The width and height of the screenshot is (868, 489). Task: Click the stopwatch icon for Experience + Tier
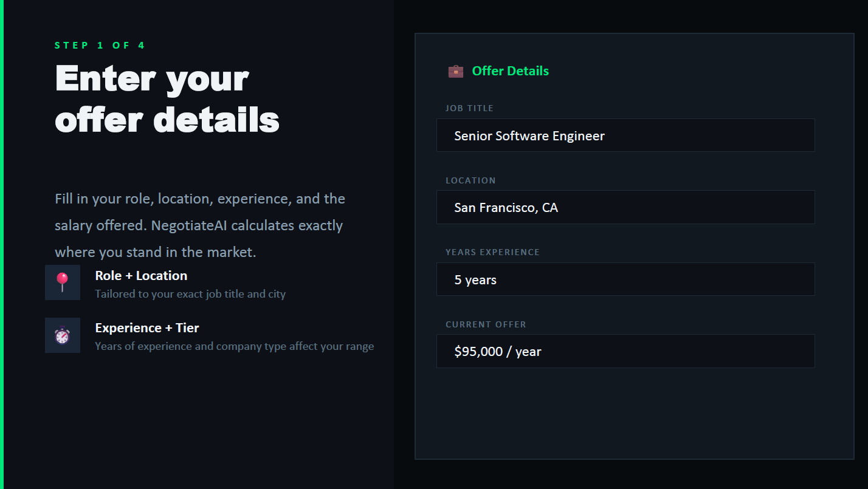pos(63,335)
